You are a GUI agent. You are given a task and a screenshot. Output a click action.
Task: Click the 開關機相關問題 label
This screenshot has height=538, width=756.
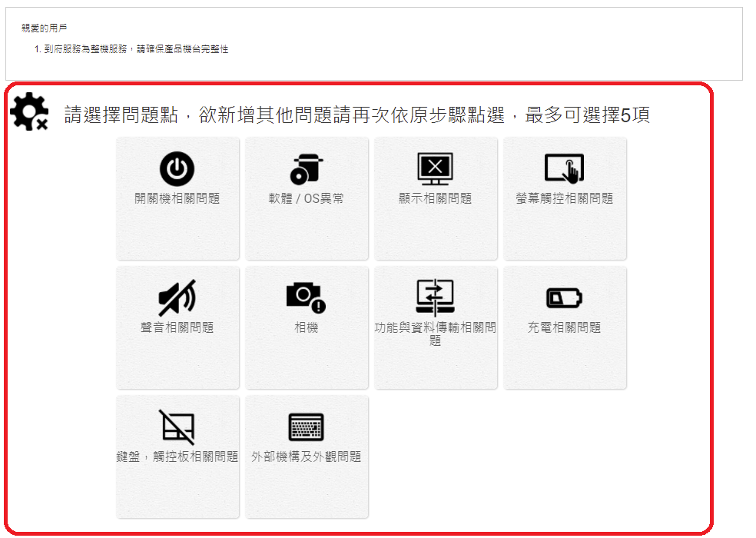click(x=177, y=198)
